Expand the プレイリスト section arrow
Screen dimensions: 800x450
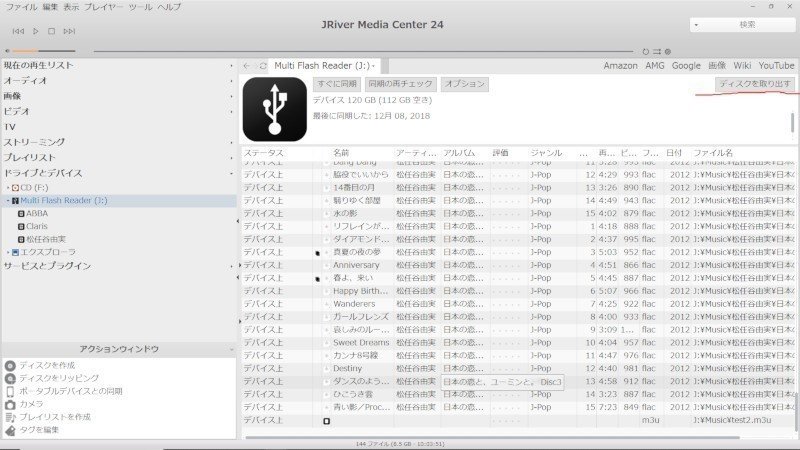[231, 158]
